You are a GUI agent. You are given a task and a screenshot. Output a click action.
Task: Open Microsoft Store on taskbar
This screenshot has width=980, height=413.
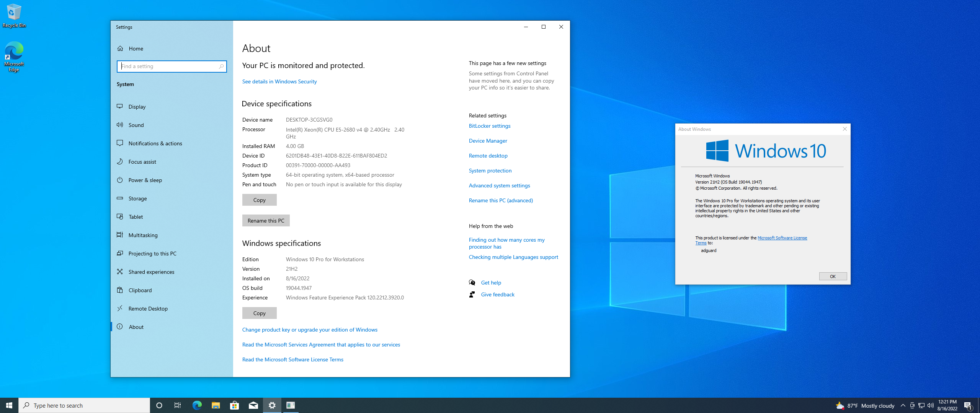234,405
